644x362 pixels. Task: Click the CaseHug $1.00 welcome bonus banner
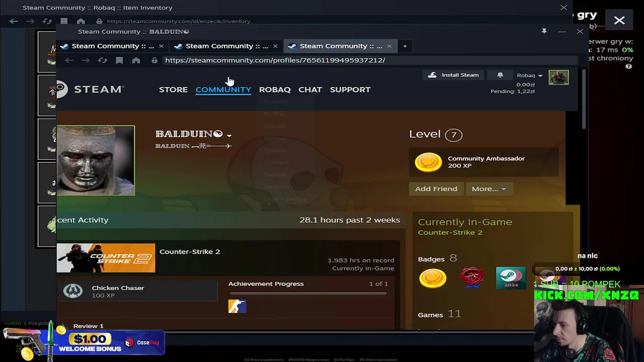pyautogui.click(x=84, y=343)
